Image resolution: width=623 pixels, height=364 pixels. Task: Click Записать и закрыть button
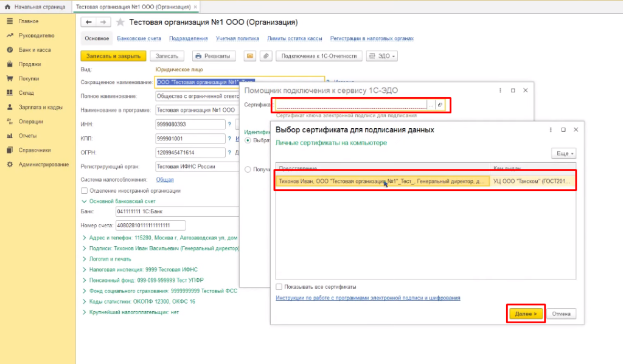click(x=113, y=56)
